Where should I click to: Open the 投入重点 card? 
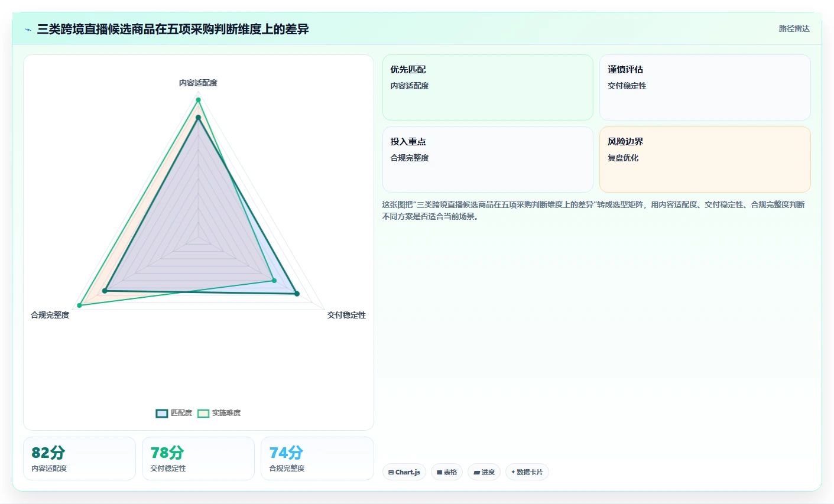tap(488, 160)
